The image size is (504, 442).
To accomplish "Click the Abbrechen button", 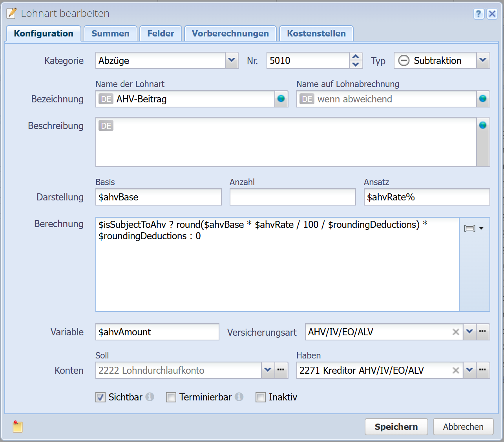I will point(463,427).
